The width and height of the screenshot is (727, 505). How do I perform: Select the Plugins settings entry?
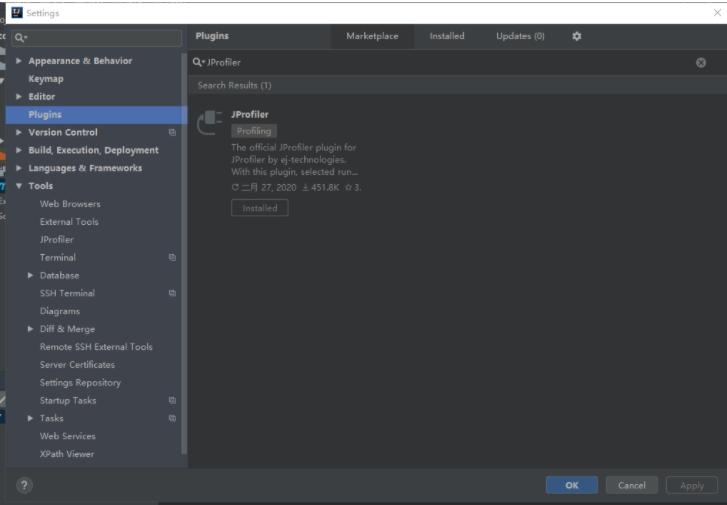coord(96,115)
